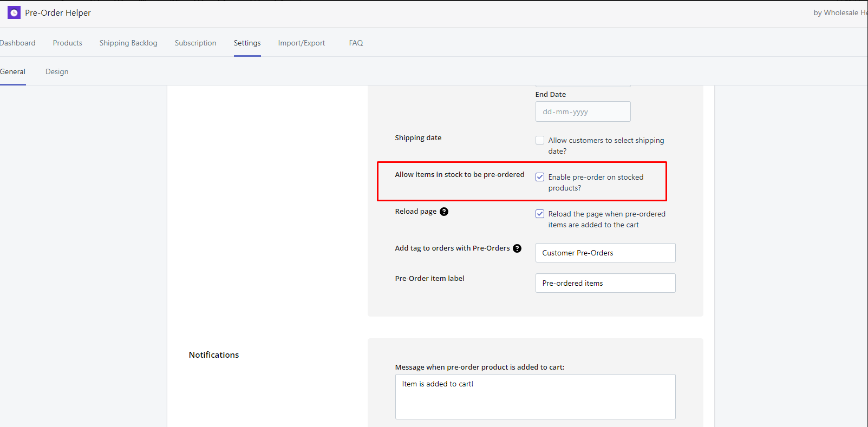Switch to the Design sub-tab
The width and height of the screenshot is (868, 427).
[57, 71]
